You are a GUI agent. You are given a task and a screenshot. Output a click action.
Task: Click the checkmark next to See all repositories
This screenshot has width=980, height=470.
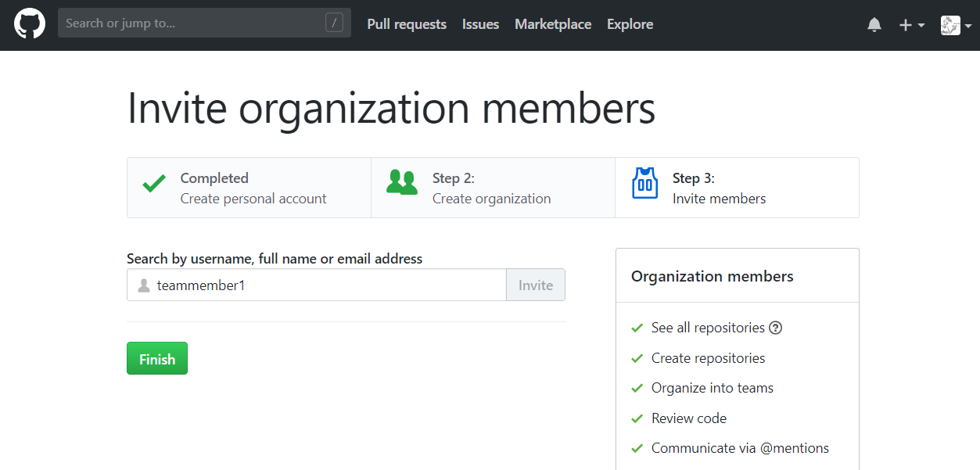637,328
